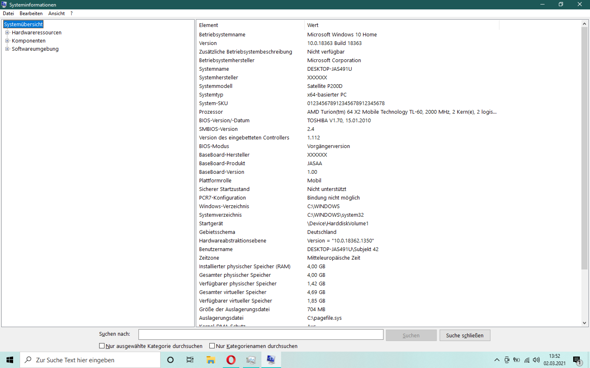Click the Windows taskbar search box
The height and width of the screenshot is (368, 590).
(90, 360)
